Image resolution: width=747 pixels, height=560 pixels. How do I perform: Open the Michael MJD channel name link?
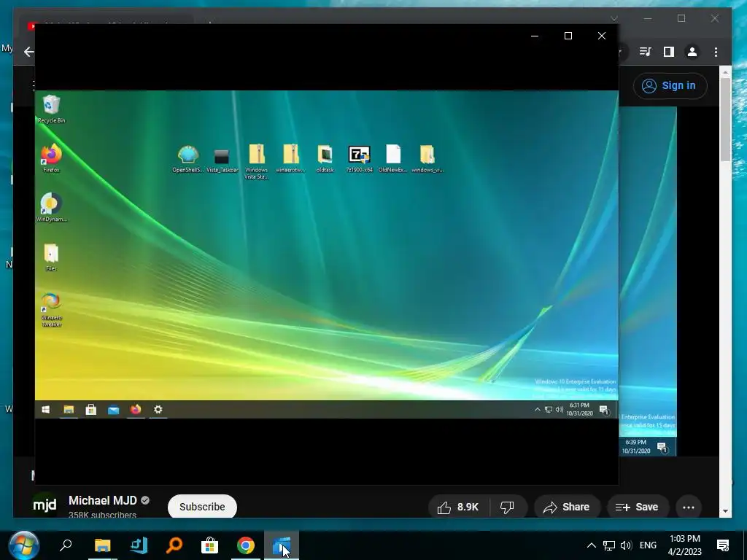coord(102,500)
